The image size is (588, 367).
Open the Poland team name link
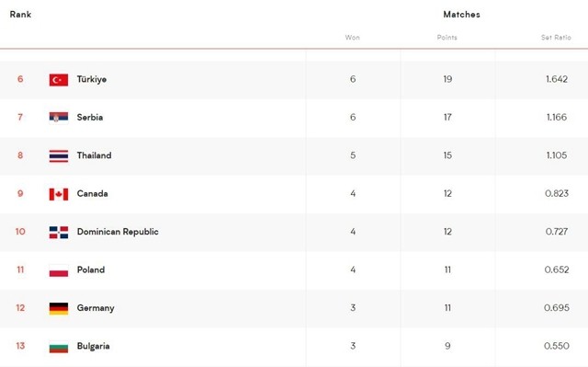[x=91, y=270]
